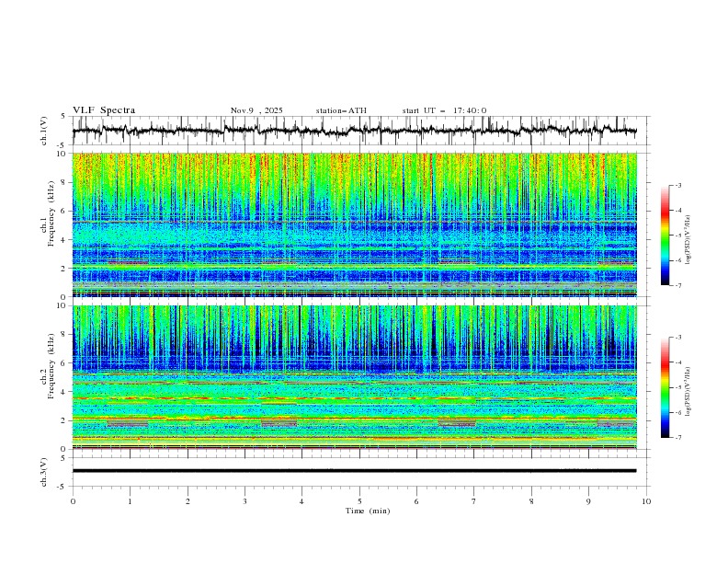Click the ch.1 spectrogram panel
Viewport: 728px width, 563px height.
(x=355, y=224)
